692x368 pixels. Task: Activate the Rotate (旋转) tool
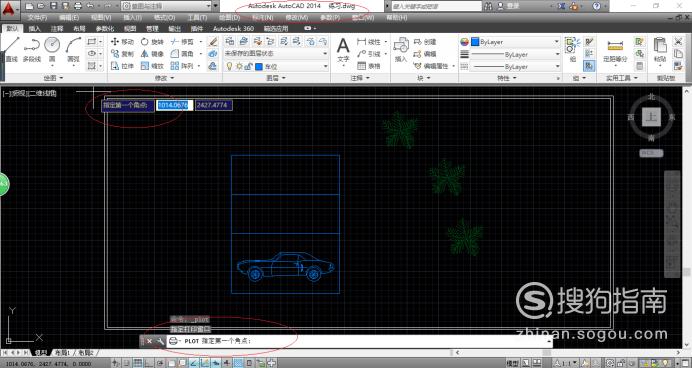click(x=152, y=41)
